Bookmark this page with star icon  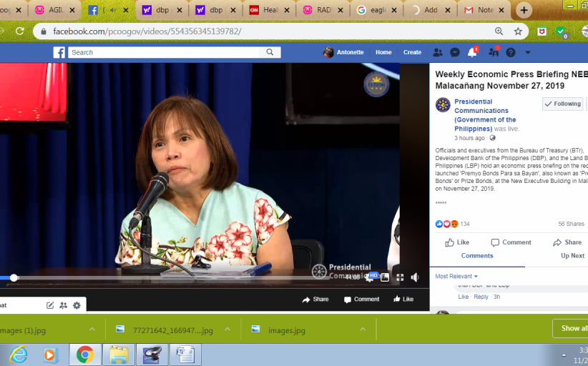[x=518, y=31]
